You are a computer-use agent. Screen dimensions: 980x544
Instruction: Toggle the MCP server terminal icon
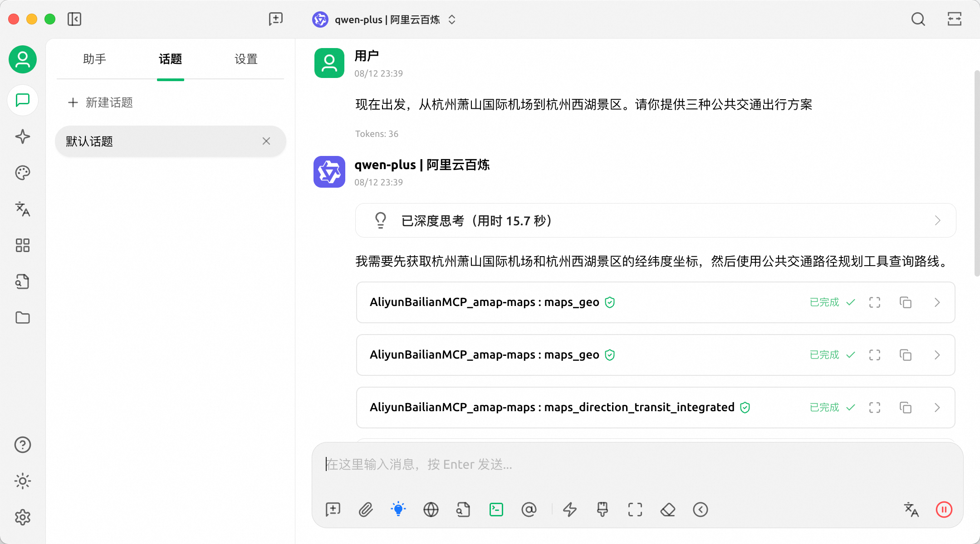click(x=496, y=510)
